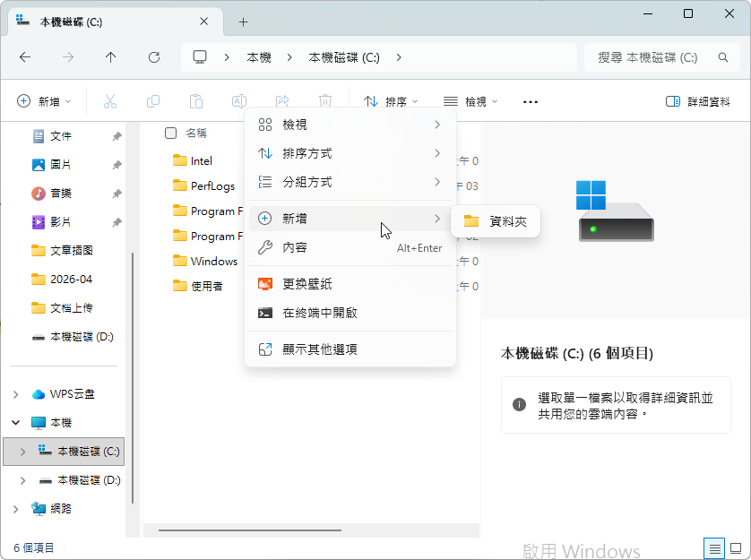751x560 pixels.
Task: Open 音樂 in the quick access sidebar
Action: point(61,194)
